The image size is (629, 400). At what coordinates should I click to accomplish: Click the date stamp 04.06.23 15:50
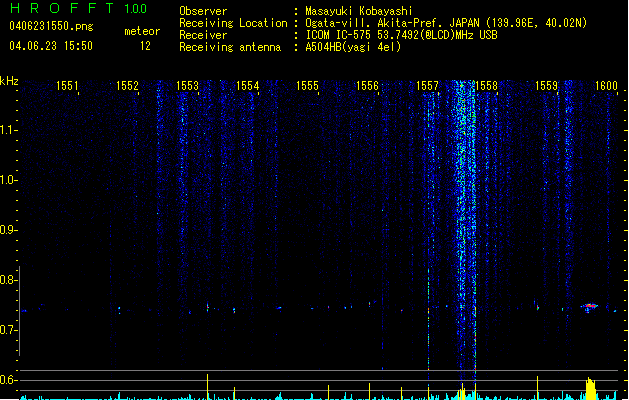click(x=51, y=46)
